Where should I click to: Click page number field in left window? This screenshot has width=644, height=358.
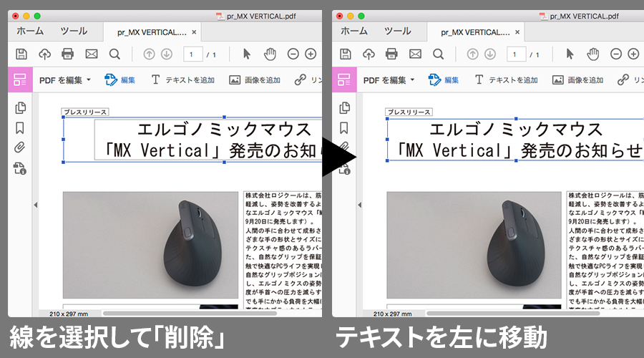click(192, 54)
